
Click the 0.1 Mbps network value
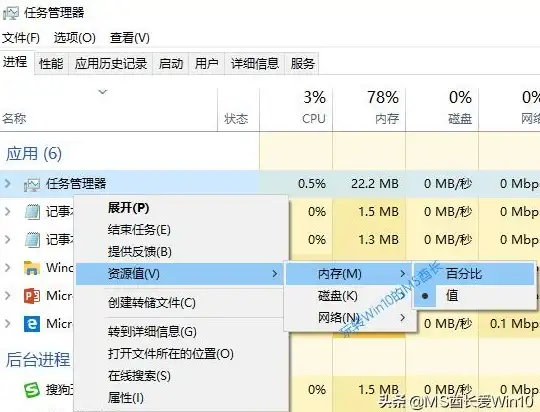(x=514, y=323)
